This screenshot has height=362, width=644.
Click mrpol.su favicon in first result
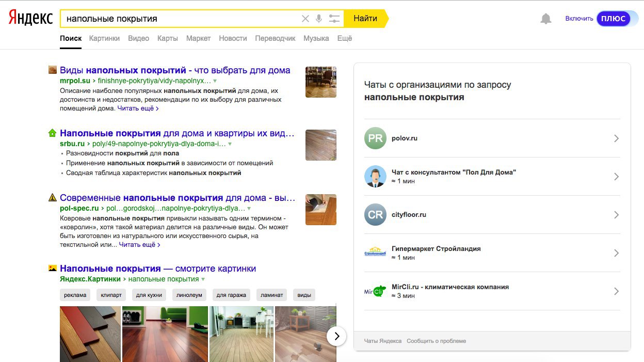pyautogui.click(x=52, y=70)
